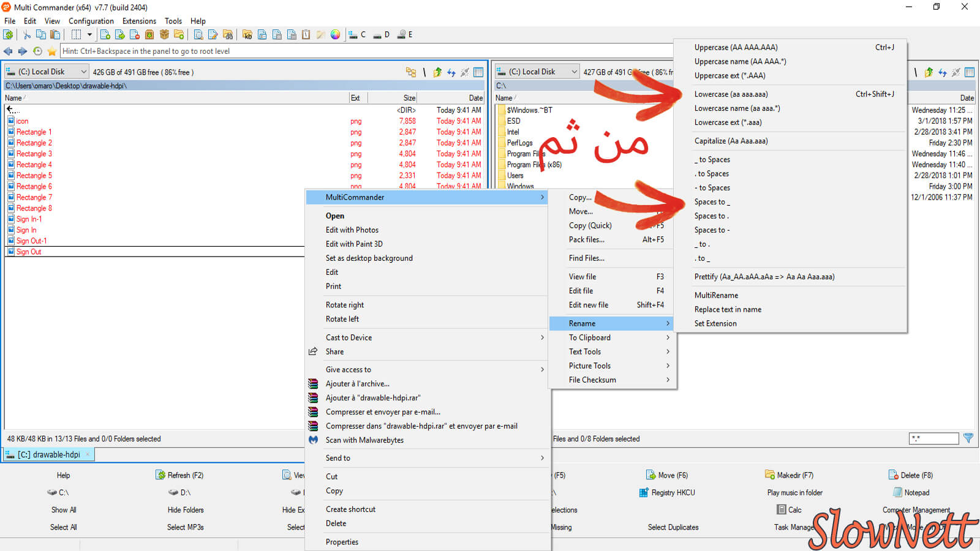The width and height of the screenshot is (980, 551).
Task: Click the folder size 'kb' toolbar icon
Action: (x=247, y=35)
